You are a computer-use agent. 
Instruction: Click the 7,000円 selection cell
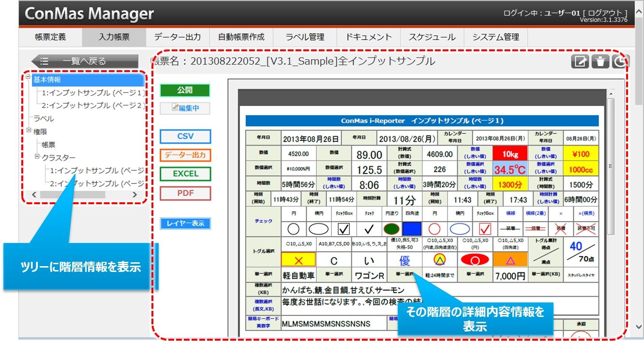tap(510, 275)
